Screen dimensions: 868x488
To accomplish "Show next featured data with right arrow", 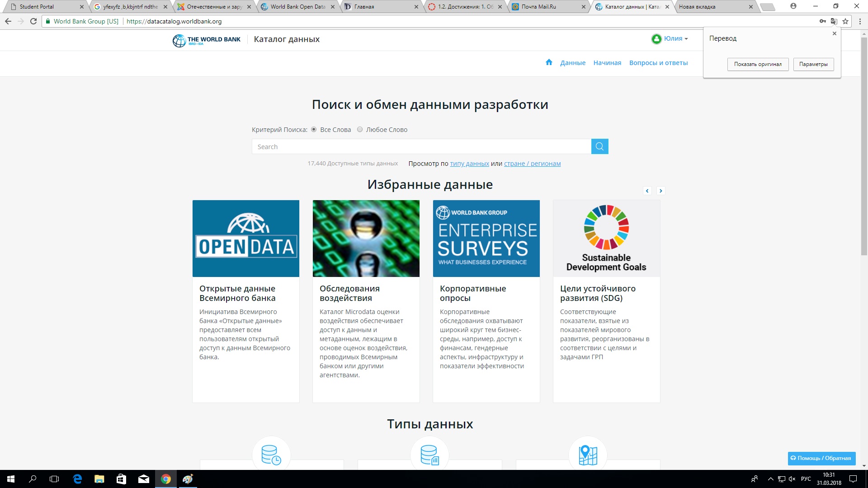I will [x=660, y=191].
